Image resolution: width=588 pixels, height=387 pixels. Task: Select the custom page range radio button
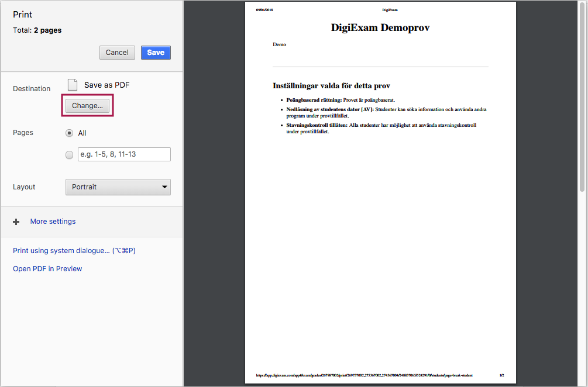pyautogui.click(x=70, y=155)
